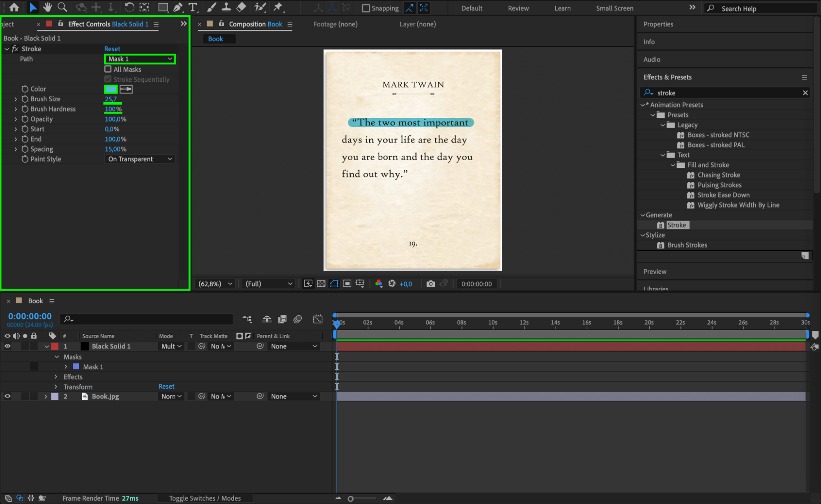Enable the All Masks checkbox
The width and height of the screenshot is (821, 504).
click(x=108, y=69)
